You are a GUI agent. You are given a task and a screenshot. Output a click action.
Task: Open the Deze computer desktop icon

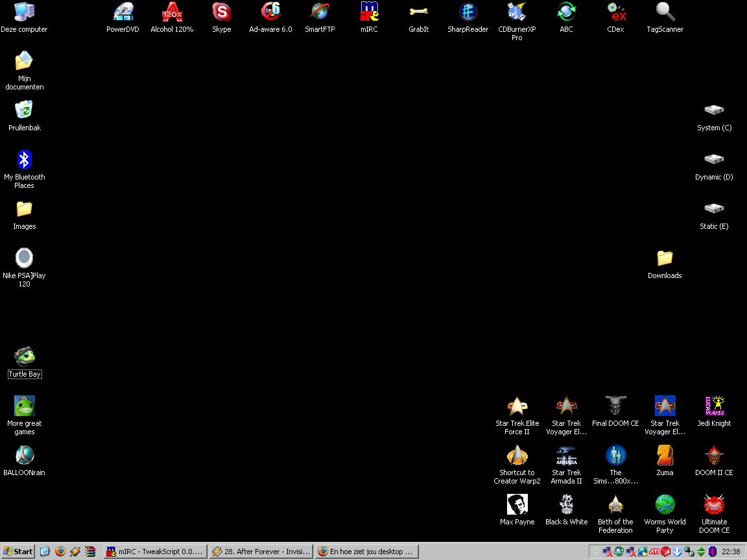(24, 17)
